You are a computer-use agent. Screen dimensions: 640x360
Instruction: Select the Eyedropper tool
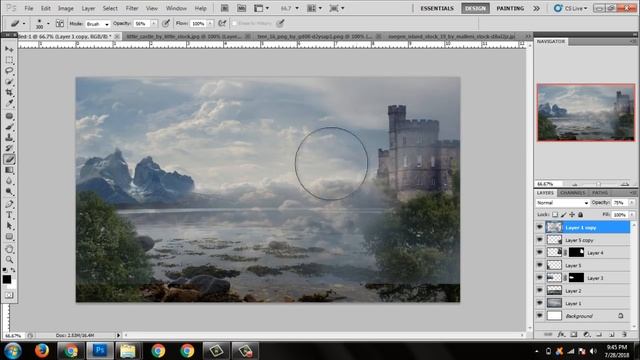point(9,103)
